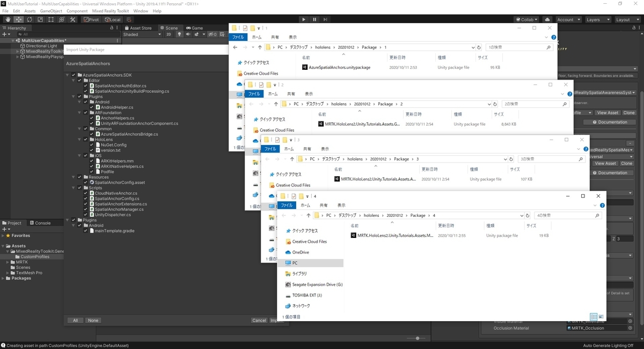Click All in Import Unity Package dialog
The image size is (644, 349).
75,321
